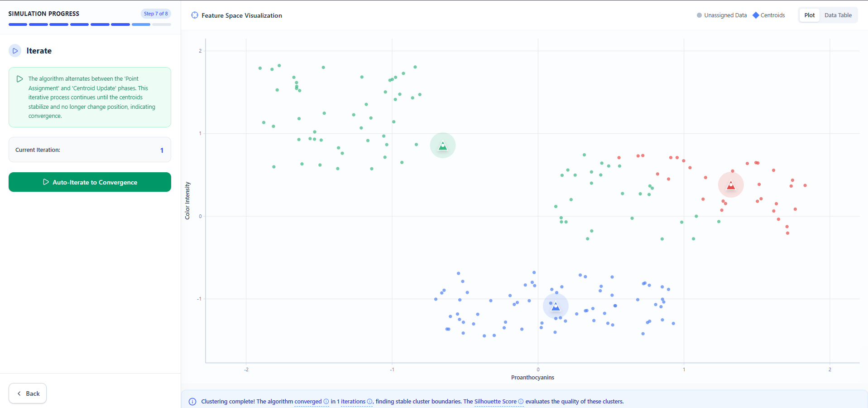
Task: Click the blue cluster centroid marker
Action: pos(555,306)
